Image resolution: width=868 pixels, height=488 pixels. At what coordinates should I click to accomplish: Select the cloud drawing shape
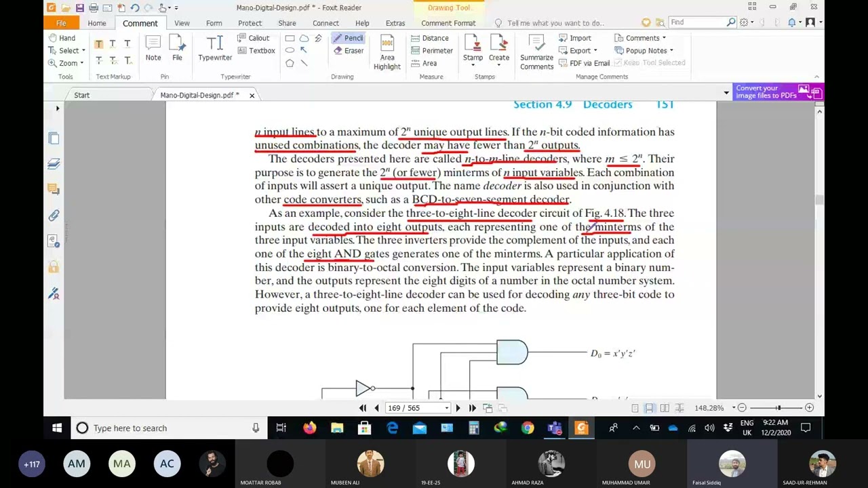(x=304, y=38)
